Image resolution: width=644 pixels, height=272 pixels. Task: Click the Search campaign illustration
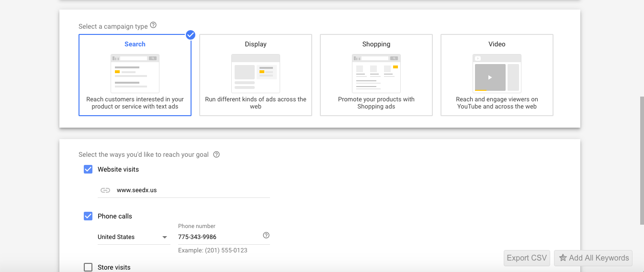click(135, 73)
